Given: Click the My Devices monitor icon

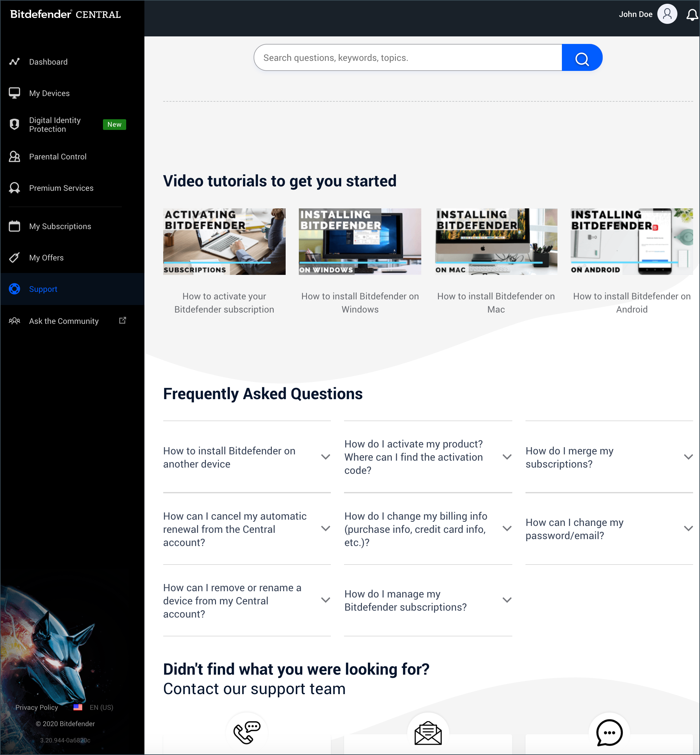Looking at the screenshot, I should [x=14, y=93].
